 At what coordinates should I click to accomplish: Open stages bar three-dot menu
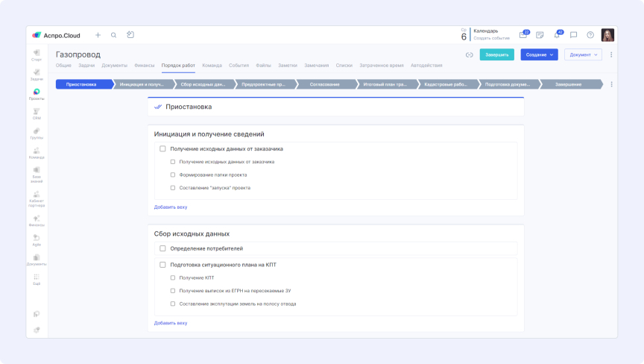[x=611, y=84]
